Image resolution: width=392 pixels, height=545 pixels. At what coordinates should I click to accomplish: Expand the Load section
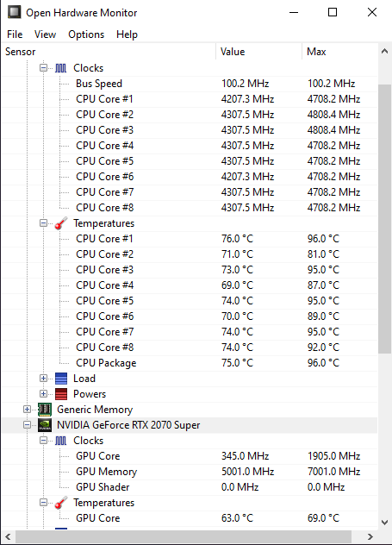43,379
